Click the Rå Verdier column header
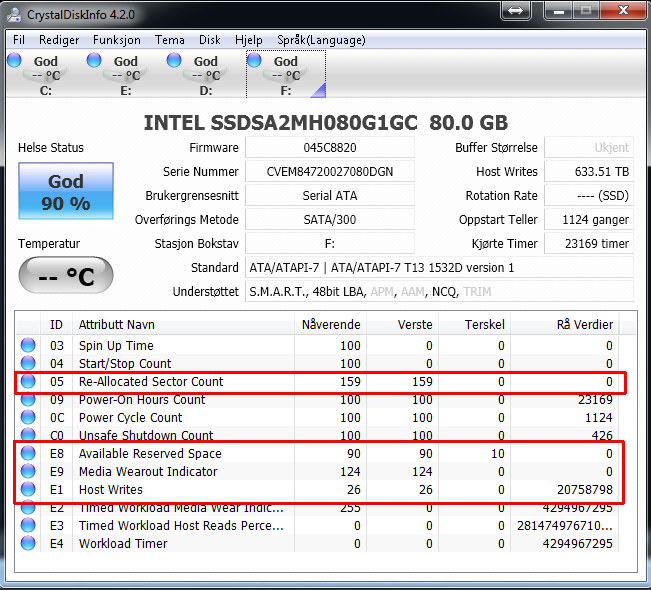The width and height of the screenshot is (651, 590). coord(565,324)
